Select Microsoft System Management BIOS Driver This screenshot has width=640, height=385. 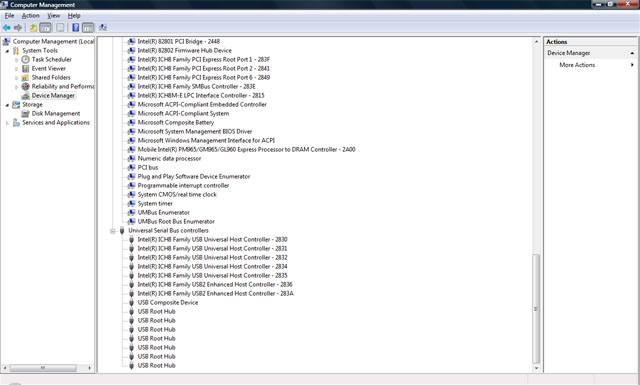[x=195, y=131]
